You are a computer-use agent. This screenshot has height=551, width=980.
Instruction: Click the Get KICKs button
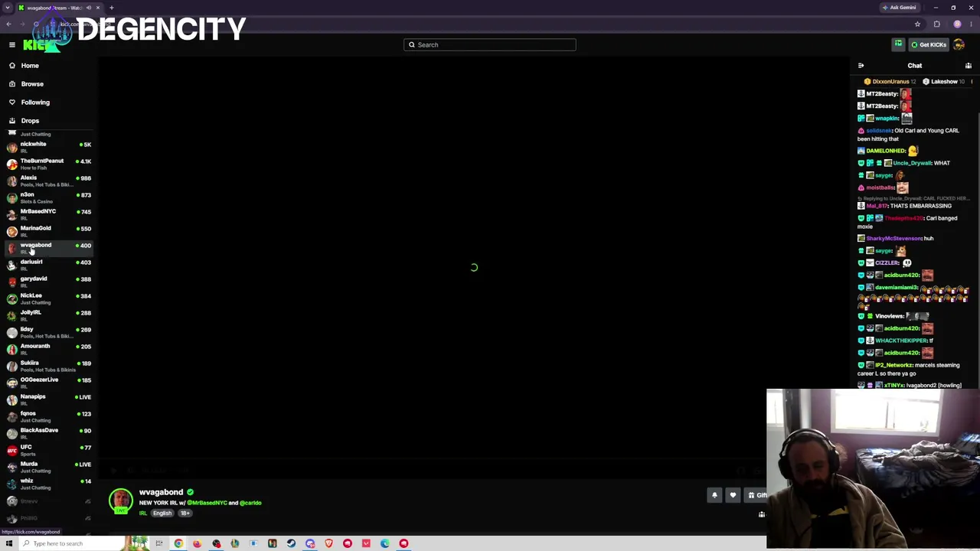pos(929,44)
